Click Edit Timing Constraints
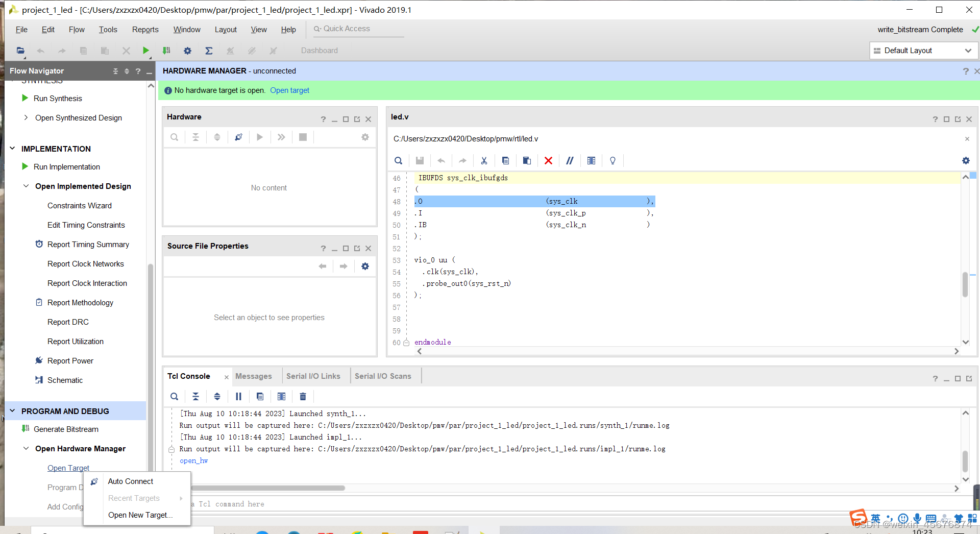The image size is (980, 534). pyautogui.click(x=86, y=225)
